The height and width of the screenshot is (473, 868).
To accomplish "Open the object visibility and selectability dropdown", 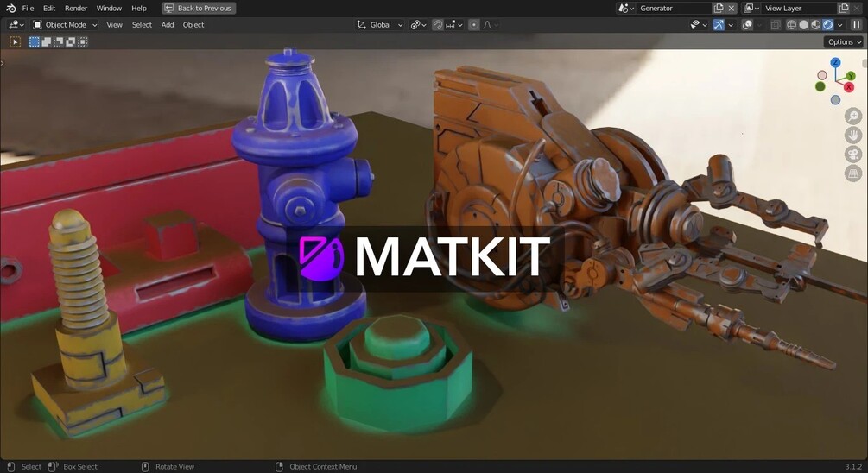I will (698, 25).
